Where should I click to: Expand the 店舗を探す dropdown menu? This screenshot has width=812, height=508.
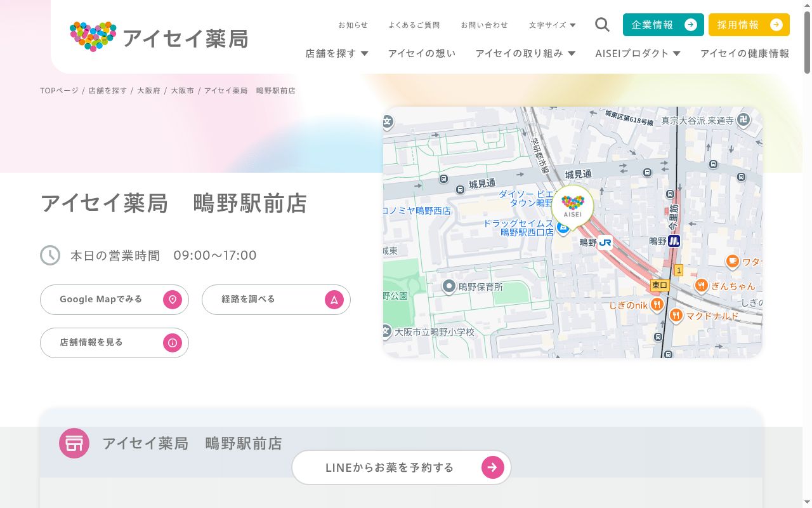coord(337,53)
